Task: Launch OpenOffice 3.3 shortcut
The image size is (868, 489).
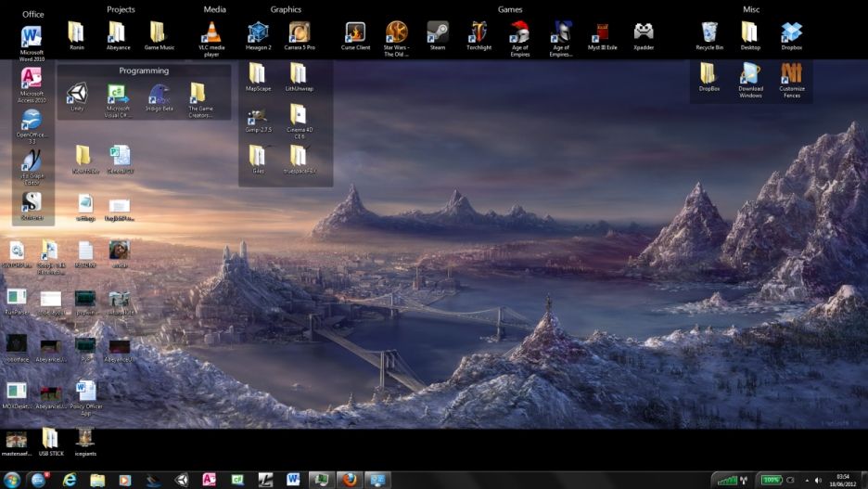Action: tap(32, 127)
